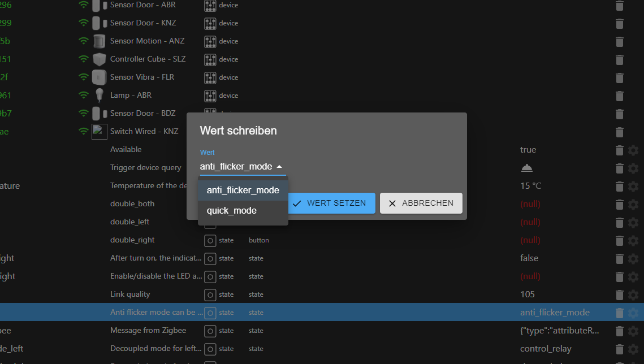Delete the Link quality state
This screenshot has height=364, width=644.
(x=620, y=294)
